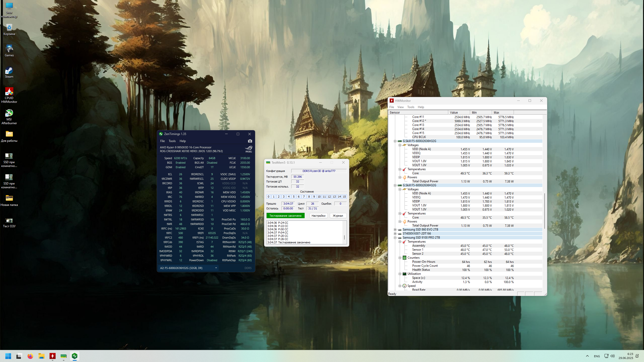Open Firefox from the taskbar
The width and height of the screenshot is (644, 362).
pos(30,356)
